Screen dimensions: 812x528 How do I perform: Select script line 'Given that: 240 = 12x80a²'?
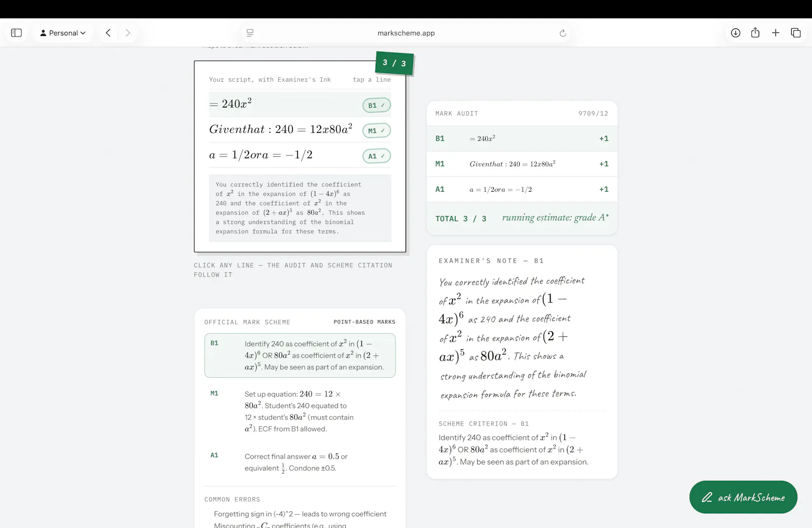(x=300, y=129)
